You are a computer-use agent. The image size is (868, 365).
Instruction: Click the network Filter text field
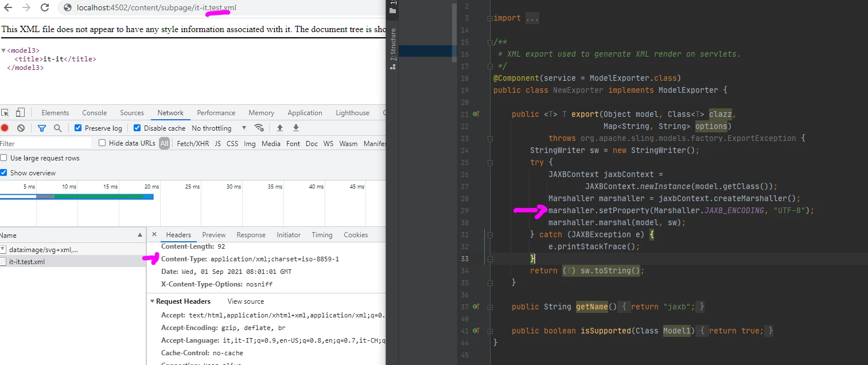46,144
